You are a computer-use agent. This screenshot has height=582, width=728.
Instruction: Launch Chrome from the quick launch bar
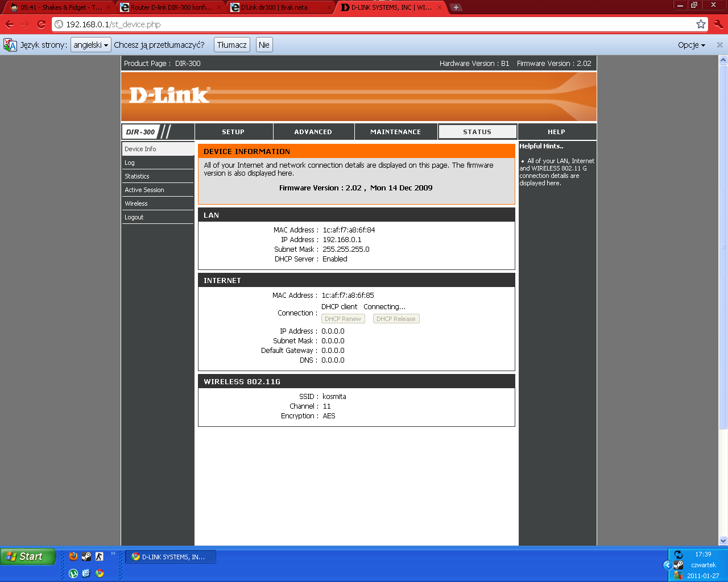[x=100, y=573]
